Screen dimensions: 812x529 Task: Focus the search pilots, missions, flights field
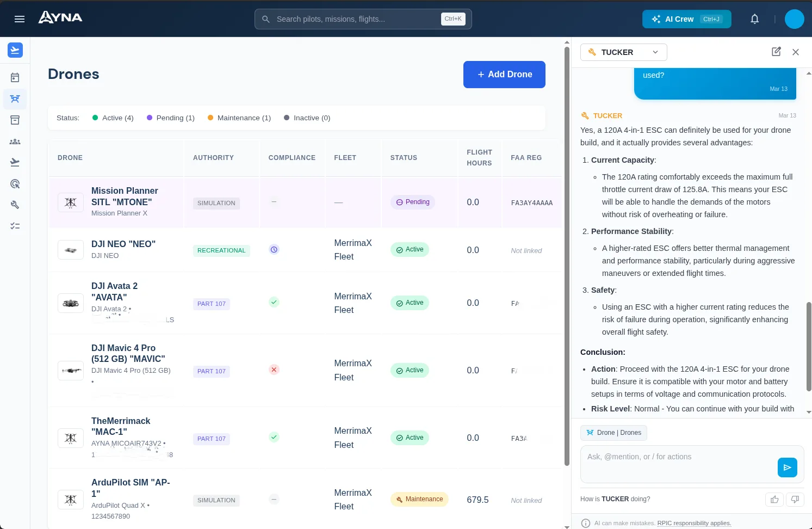point(363,19)
